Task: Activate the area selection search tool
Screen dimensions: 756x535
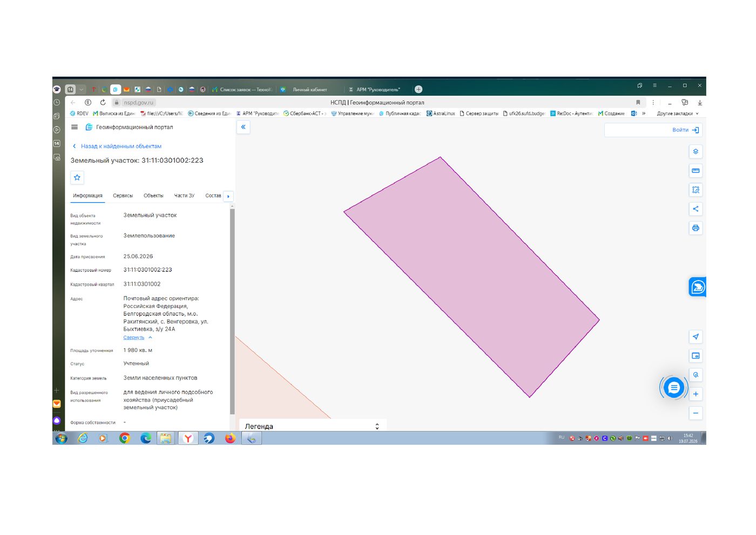Action: 696,190
